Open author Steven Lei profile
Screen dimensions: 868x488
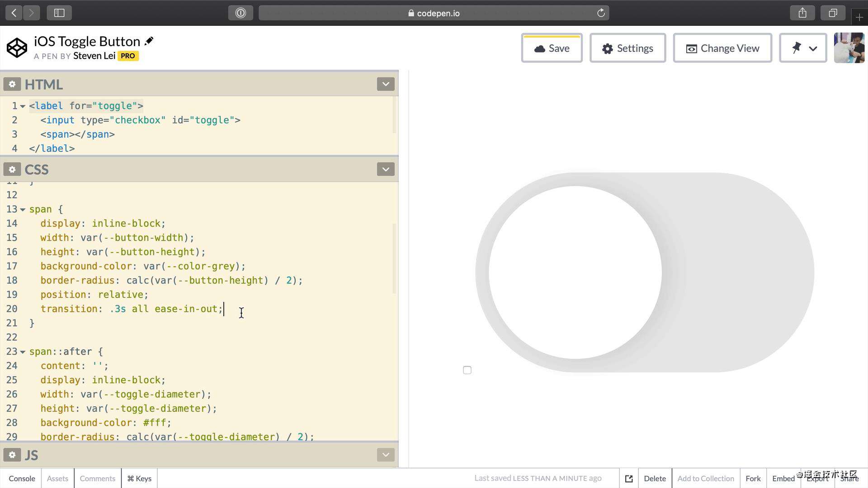tap(94, 56)
